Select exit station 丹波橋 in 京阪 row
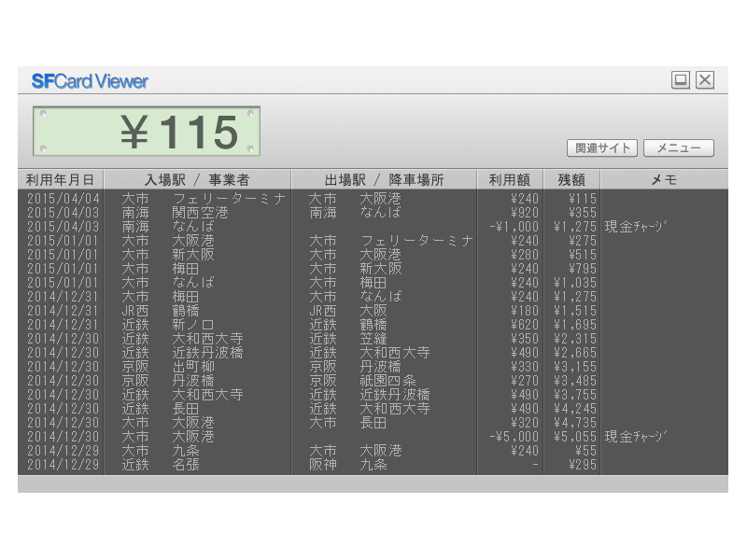This screenshot has height=560, width=747. point(381,367)
